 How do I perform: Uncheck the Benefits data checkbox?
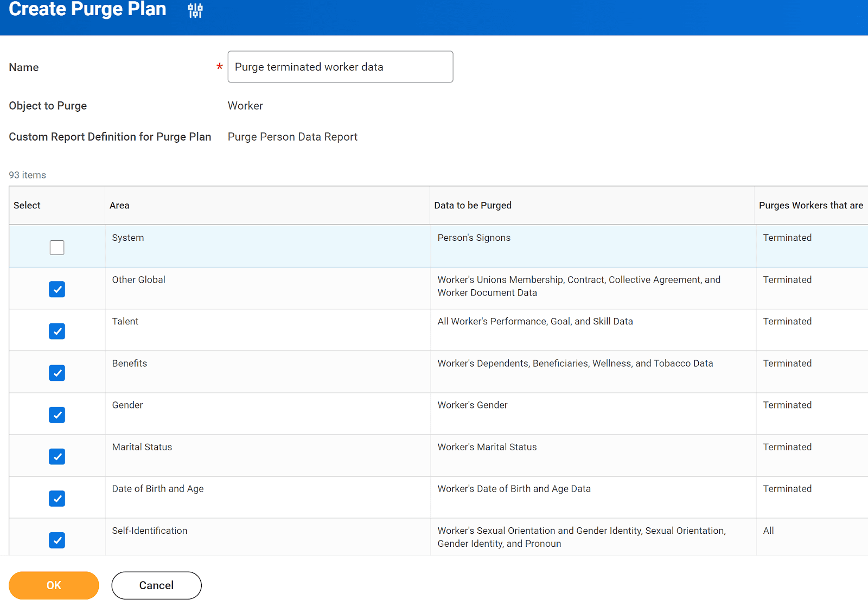57,373
